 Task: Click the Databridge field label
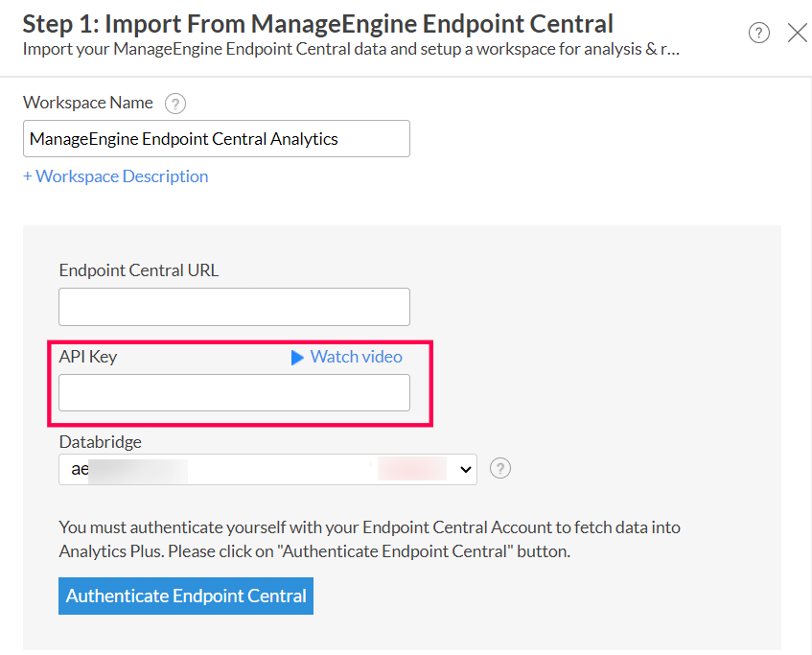coord(101,442)
